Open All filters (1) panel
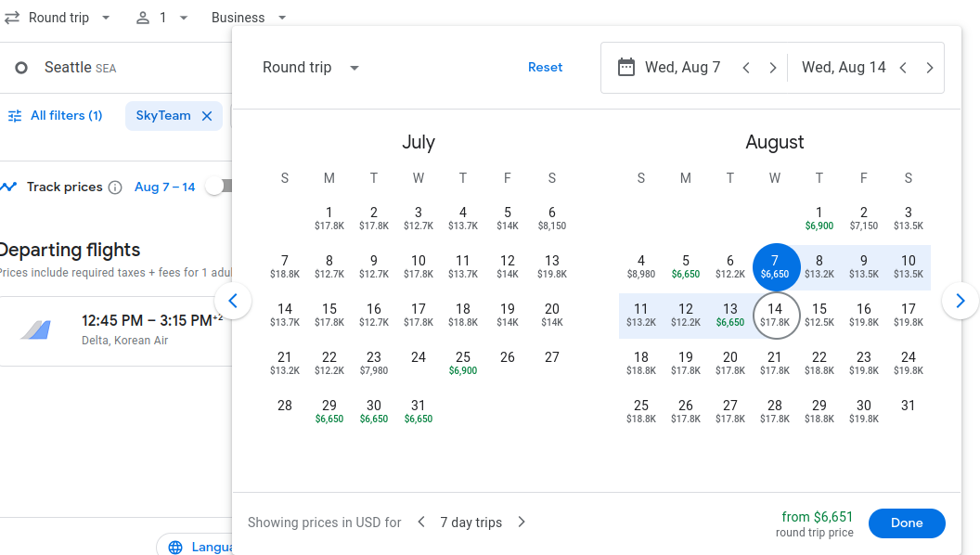Viewport: 980px width, 555px height. [x=56, y=116]
